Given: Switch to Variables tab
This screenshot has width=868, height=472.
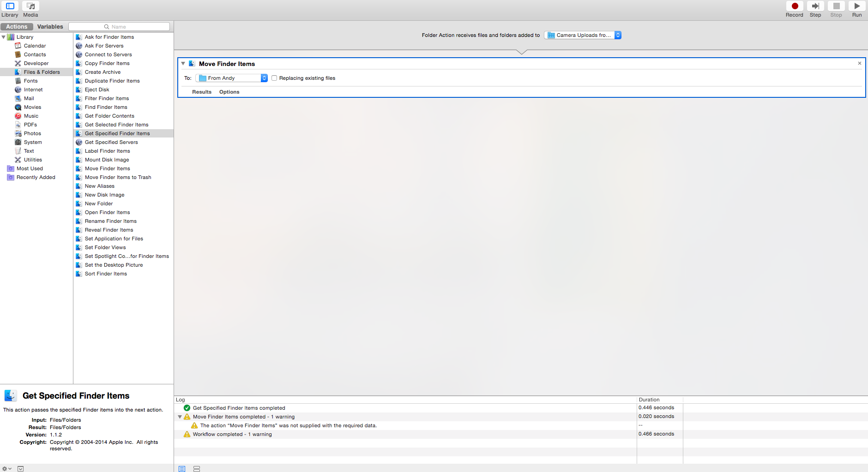Looking at the screenshot, I should (x=50, y=27).
